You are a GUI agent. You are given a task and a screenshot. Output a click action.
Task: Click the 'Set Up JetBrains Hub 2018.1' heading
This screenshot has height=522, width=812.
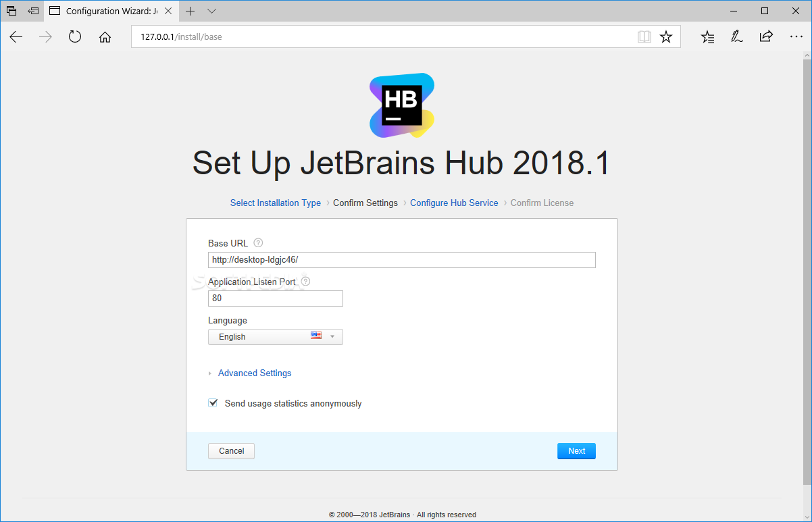pos(401,163)
